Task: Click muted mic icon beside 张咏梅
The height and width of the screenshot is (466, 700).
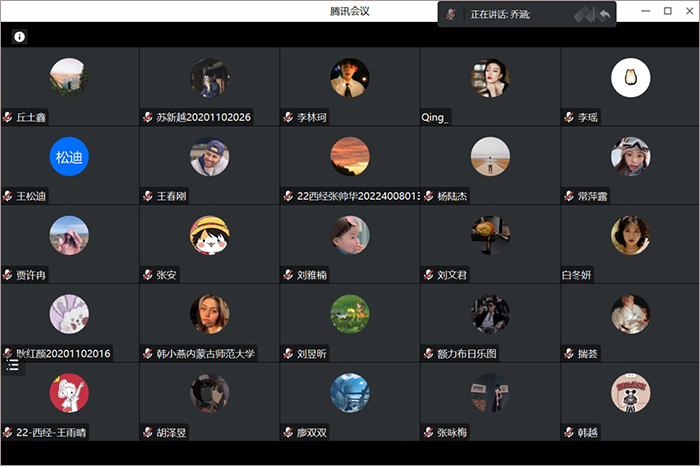Action: 428,433
